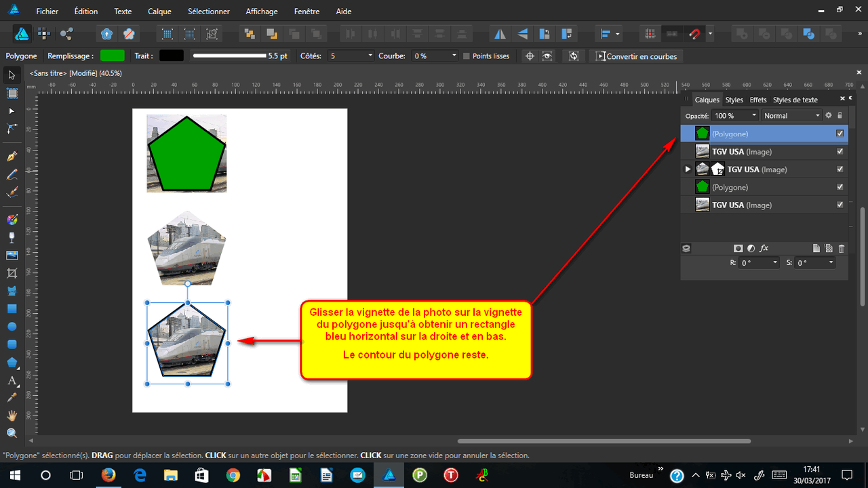Hide the lower (Polygone) layer
The width and height of the screenshot is (868, 488).
840,187
